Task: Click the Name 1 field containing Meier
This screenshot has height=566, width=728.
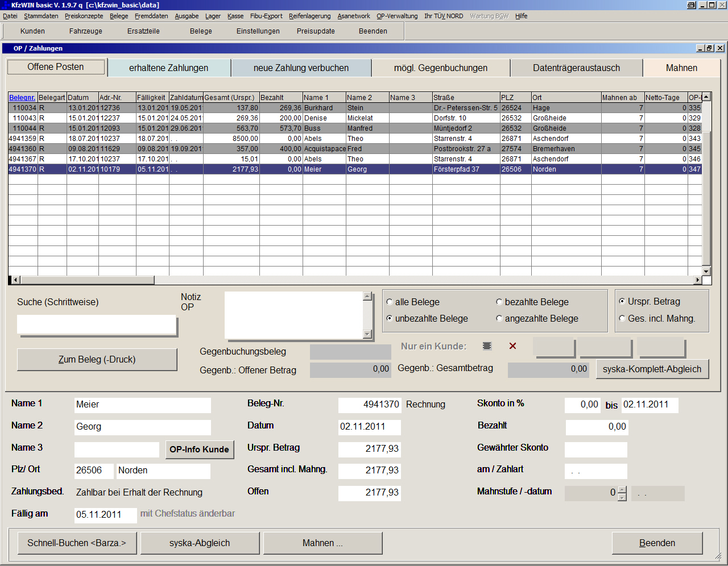Action: (143, 405)
